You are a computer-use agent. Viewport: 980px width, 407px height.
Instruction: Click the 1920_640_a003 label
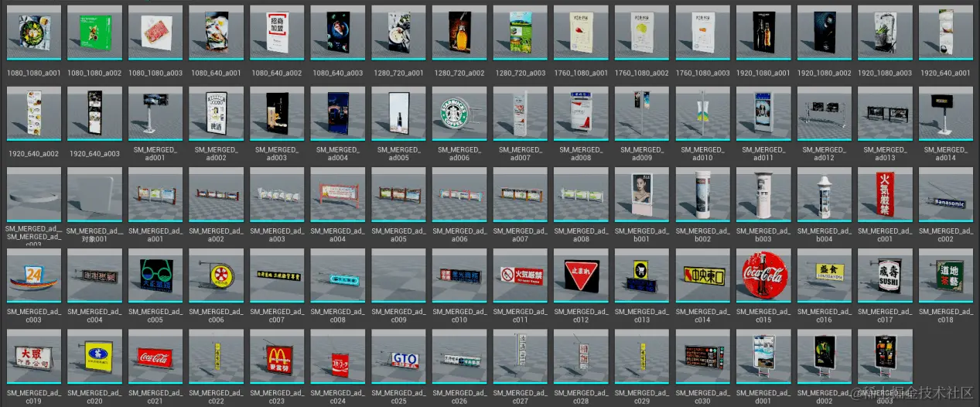click(94, 154)
